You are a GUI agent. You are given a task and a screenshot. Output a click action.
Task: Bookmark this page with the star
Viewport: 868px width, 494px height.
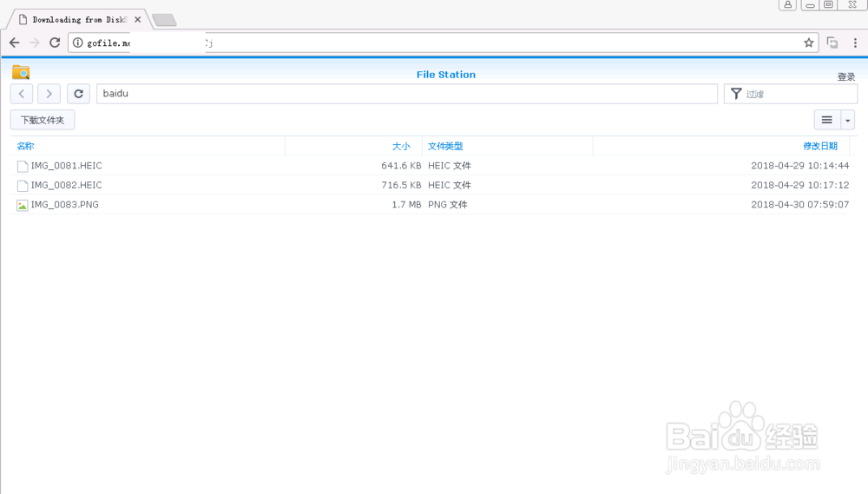pyautogui.click(x=809, y=43)
